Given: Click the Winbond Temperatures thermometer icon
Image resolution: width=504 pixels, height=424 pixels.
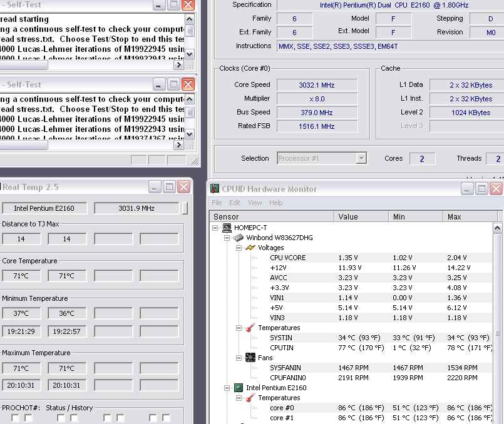Looking at the screenshot, I should coord(250,328).
